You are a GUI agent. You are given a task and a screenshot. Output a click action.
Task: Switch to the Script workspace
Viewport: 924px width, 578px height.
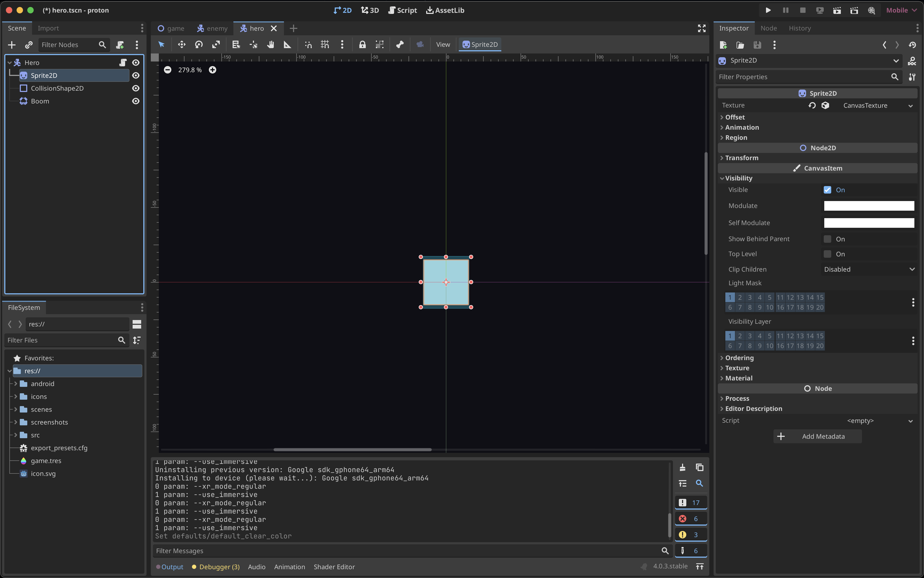pos(403,10)
